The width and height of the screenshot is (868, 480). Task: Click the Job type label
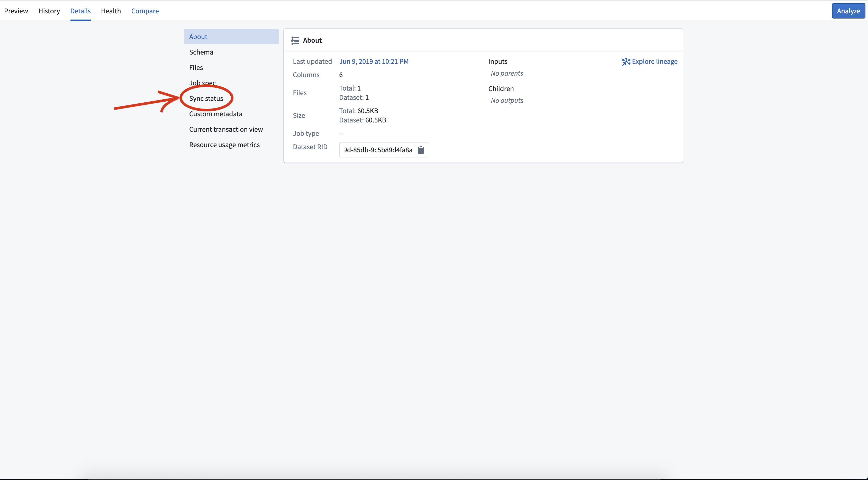coord(306,134)
